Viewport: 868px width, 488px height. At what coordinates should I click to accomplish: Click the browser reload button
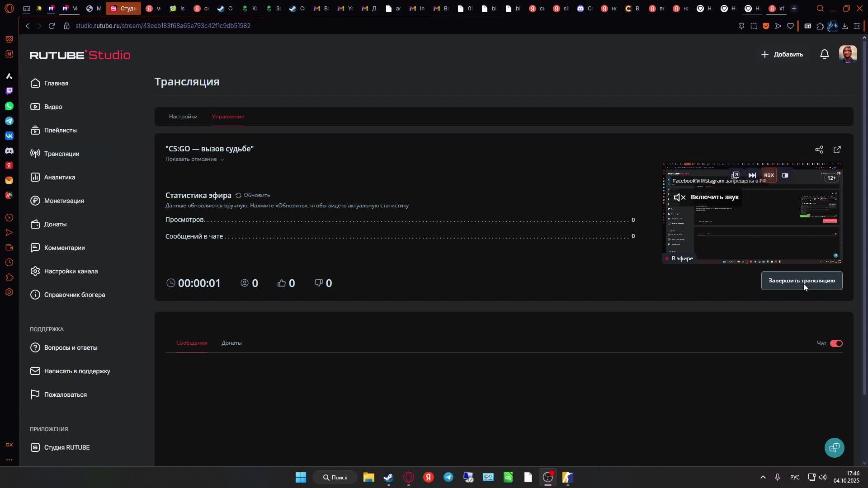(x=52, y=26)
